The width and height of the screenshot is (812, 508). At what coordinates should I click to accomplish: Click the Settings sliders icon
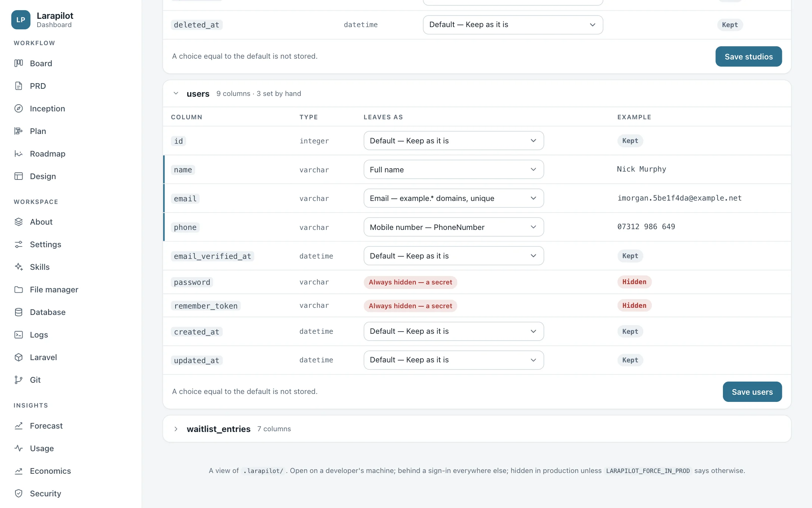click(18, 244)
